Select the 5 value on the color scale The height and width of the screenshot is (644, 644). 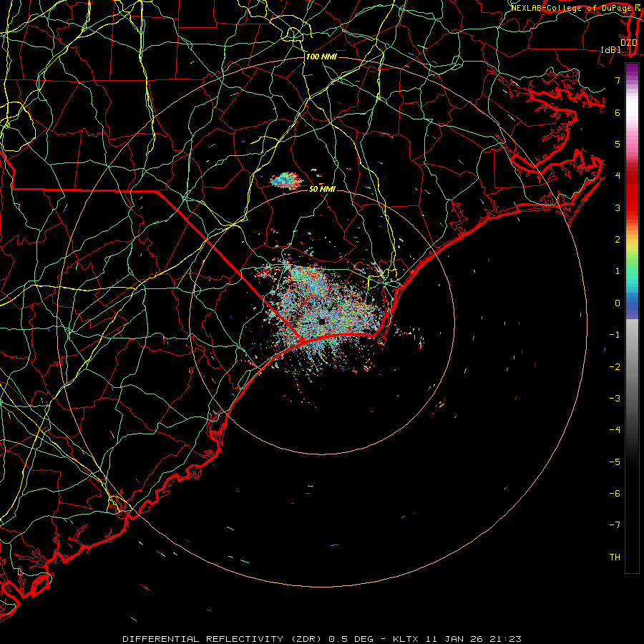pyautogui.click(x=618, y=144)
